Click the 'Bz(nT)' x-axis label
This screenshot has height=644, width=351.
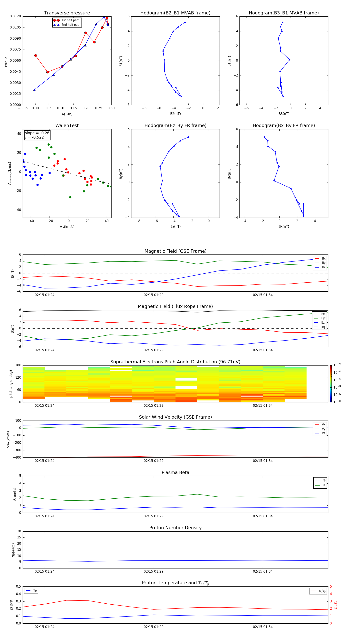pos(175,227)
